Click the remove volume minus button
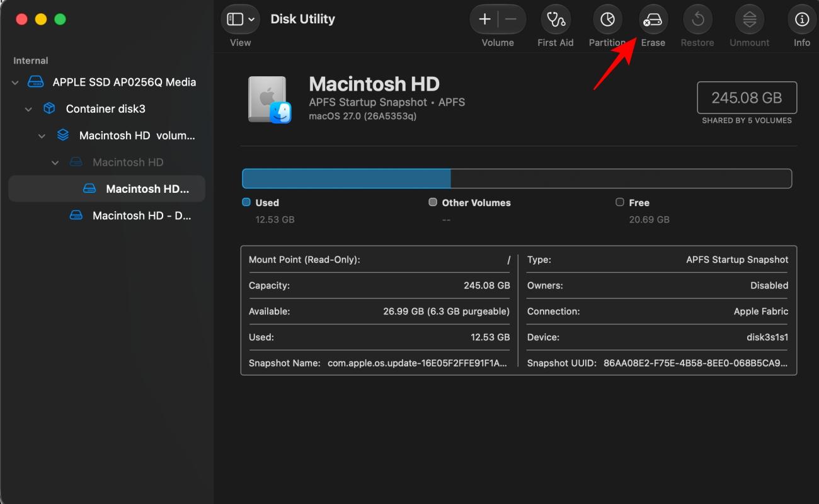 [511, 20]
